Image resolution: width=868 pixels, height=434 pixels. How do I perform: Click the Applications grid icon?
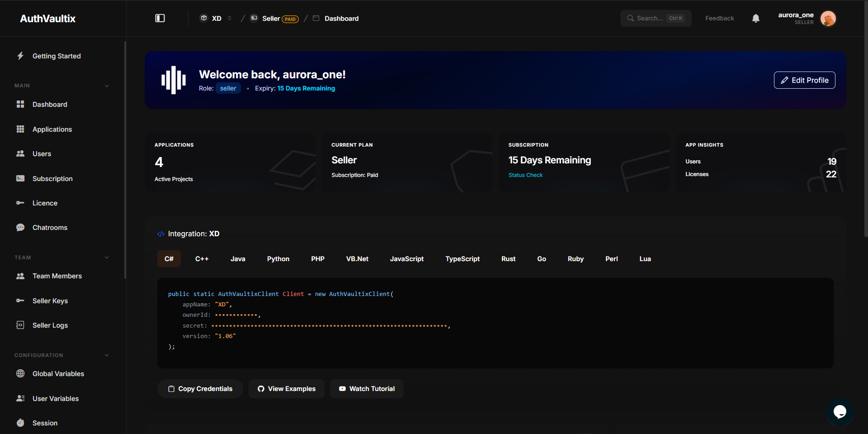coord(20,129)
